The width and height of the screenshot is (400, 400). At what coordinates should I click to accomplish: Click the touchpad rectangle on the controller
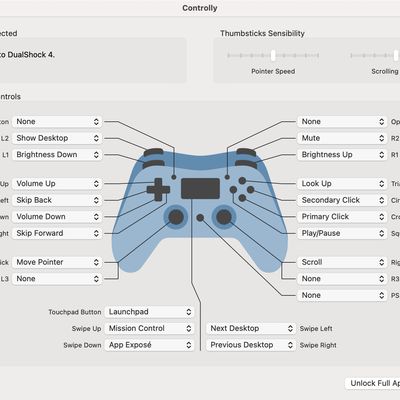[200, 189]
